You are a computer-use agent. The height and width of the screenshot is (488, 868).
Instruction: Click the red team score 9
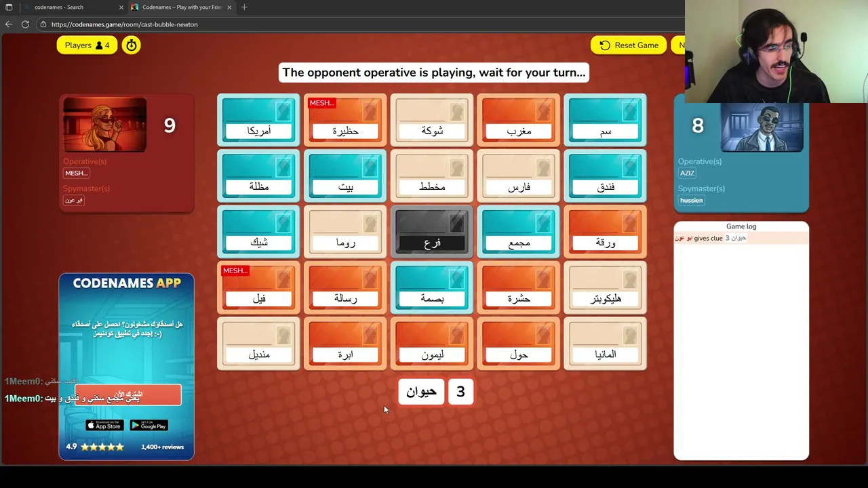coord(170,125)
